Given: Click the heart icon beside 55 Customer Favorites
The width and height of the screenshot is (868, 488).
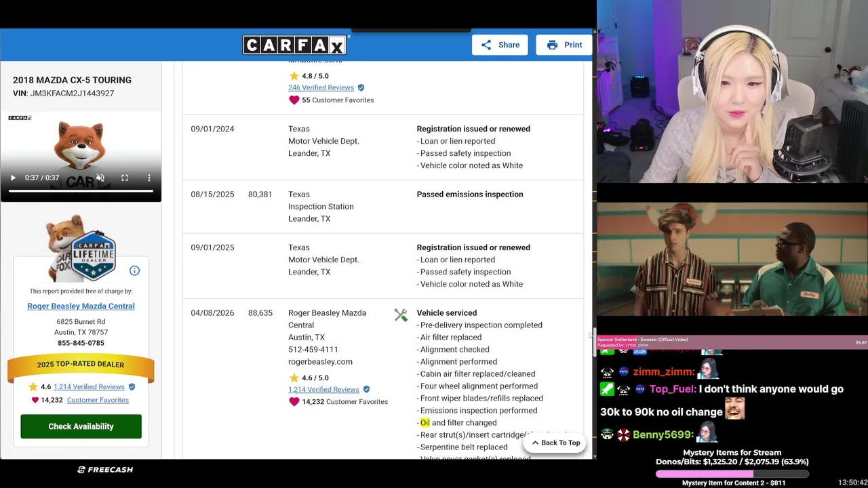Looking at the screenshot, I should (x=294, y=100).
